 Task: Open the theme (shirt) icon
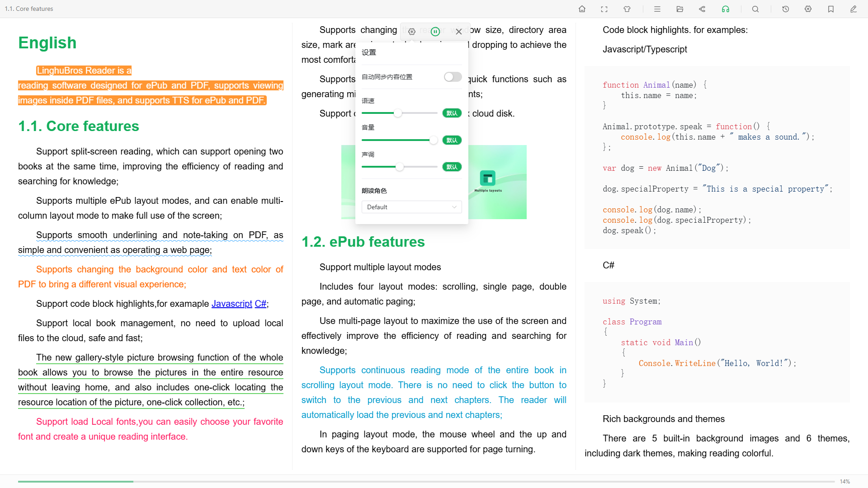(627, 9)
